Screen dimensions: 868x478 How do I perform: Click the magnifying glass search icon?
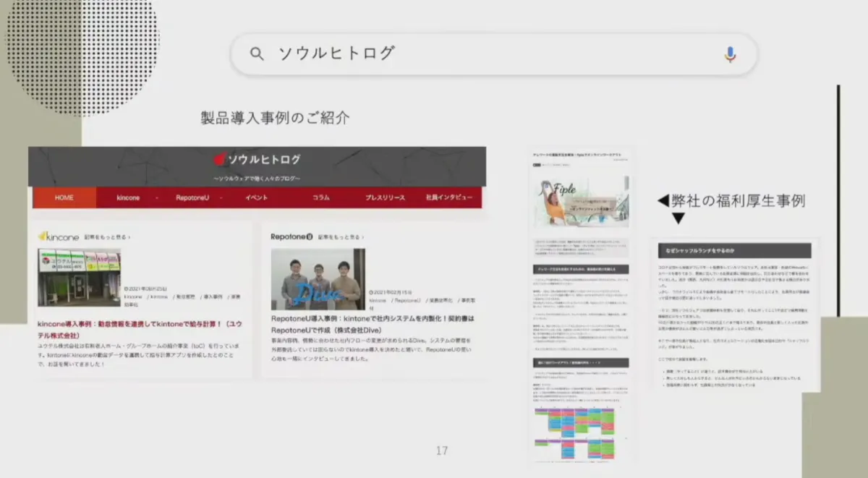coord(258,54)
